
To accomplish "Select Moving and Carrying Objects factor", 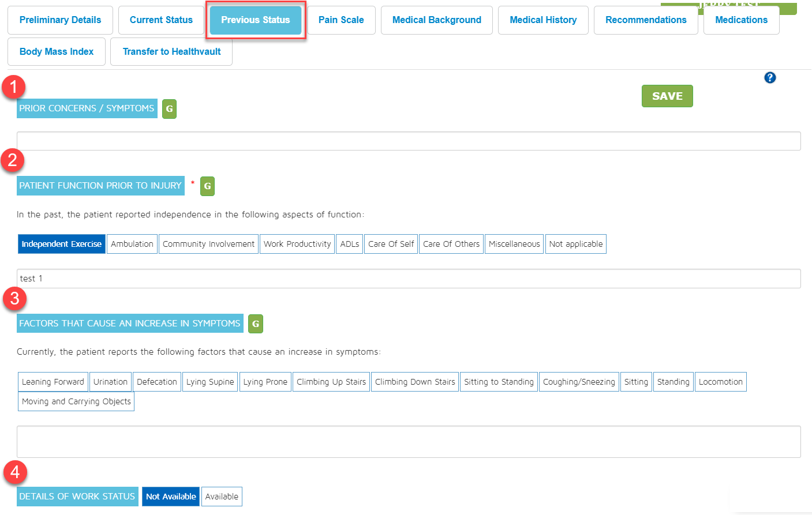I will coord(76,401).
